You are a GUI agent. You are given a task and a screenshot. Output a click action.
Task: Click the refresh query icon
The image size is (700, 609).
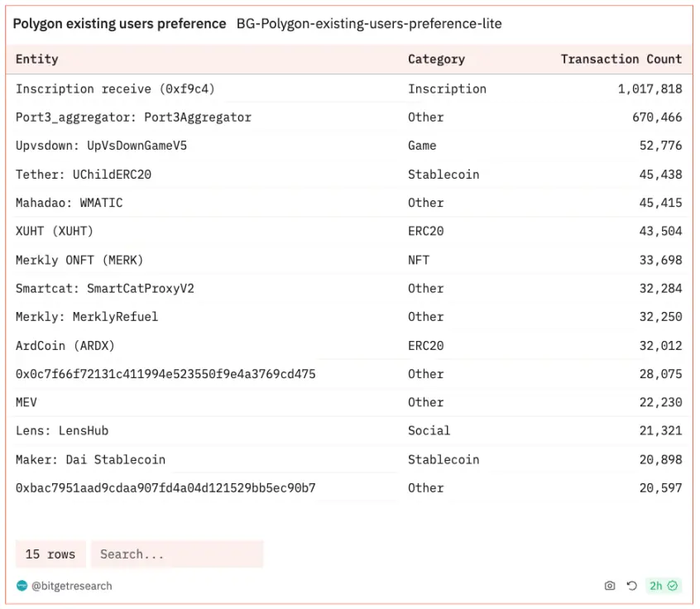coord(631,586)
